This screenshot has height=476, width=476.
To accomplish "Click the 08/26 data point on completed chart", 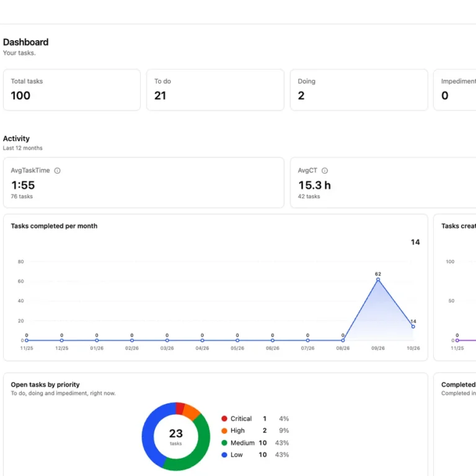I will click(343, 340).
